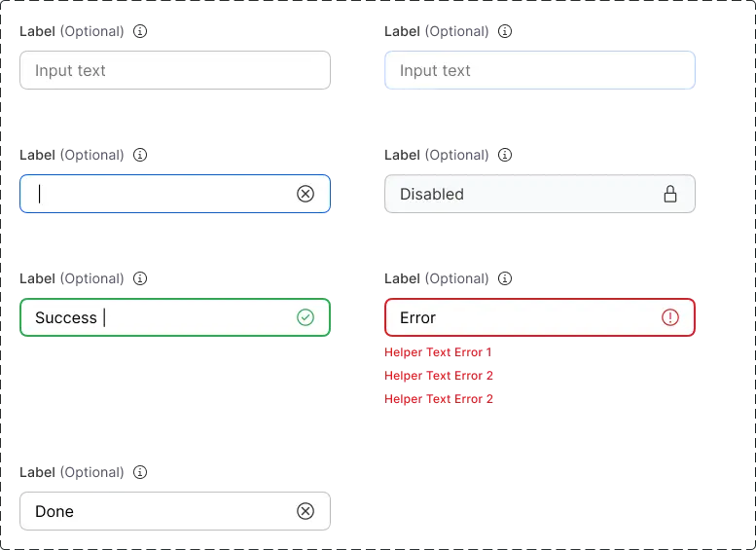Click the third red helper text line
The height and width of the screenshot is (550, 756).
click(441, 398)
